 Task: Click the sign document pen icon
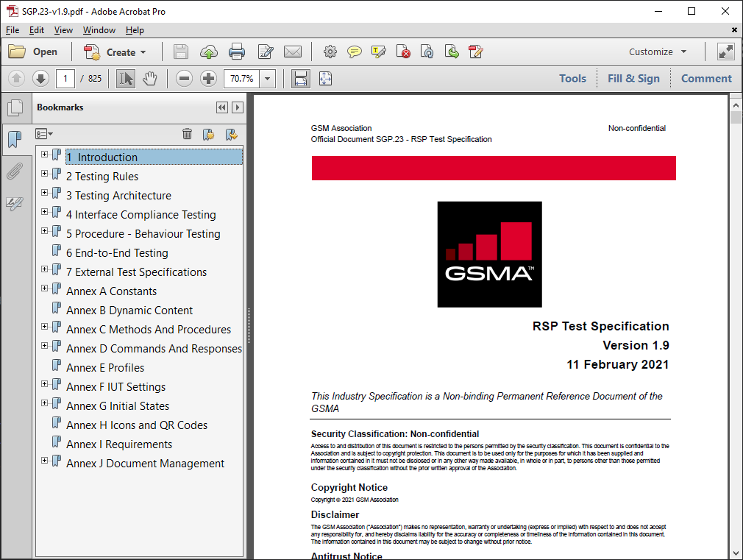475,52
